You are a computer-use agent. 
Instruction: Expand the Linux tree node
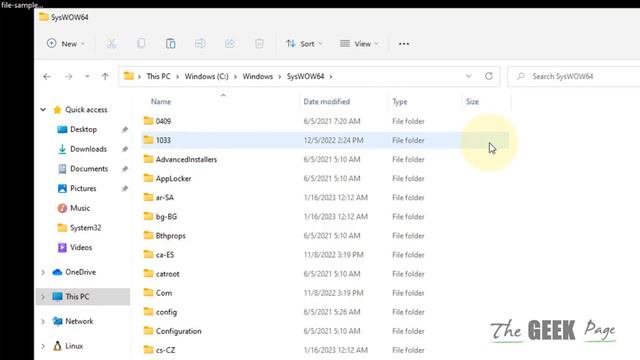pyautogui.click(x=43, y=346)
